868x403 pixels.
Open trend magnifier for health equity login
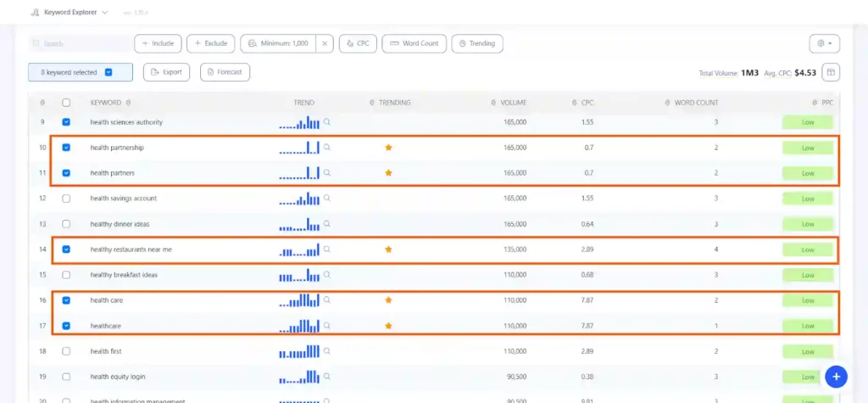(x=327, y=377)
